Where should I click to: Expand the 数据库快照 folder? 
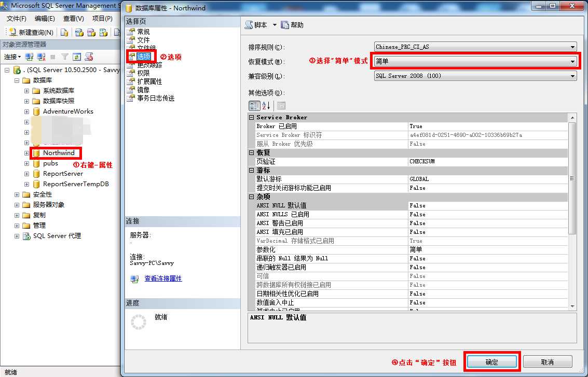coord(26,101)
